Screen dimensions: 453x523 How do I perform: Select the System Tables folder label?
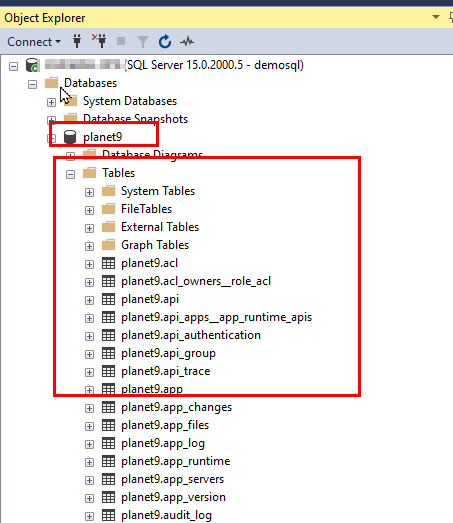click(x=158, y=191)
